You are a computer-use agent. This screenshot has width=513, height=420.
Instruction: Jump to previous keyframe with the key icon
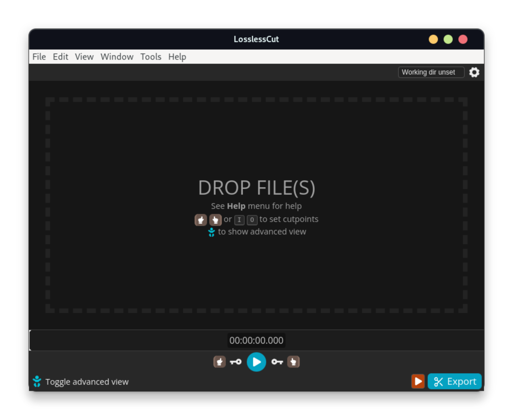235,362
